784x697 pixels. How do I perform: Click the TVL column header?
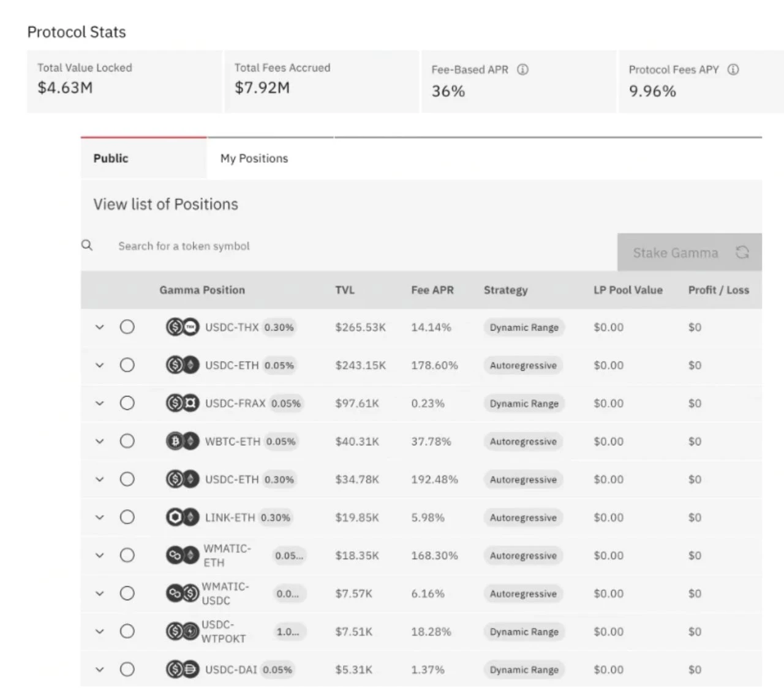click(344, 290)
